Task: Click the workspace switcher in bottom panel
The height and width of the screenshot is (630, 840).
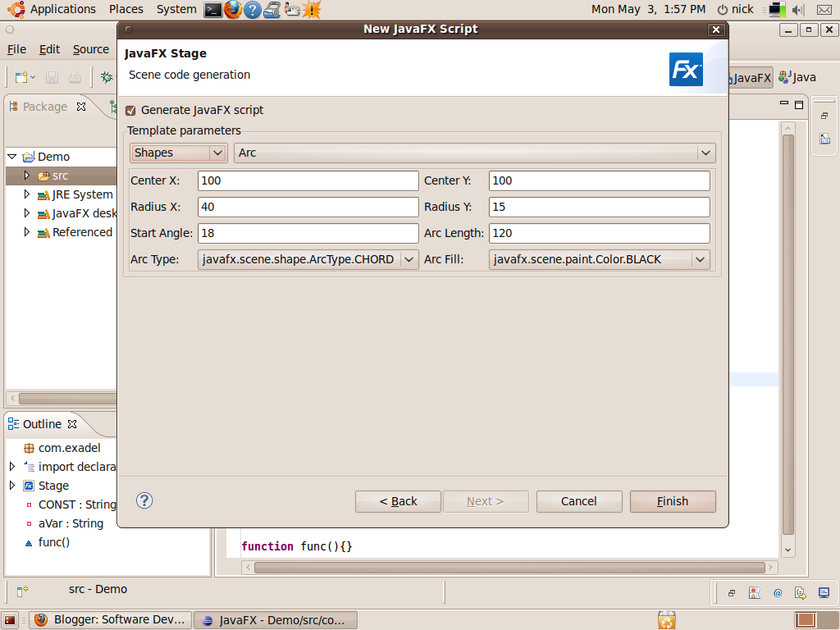Action: (x=816, y=620)
